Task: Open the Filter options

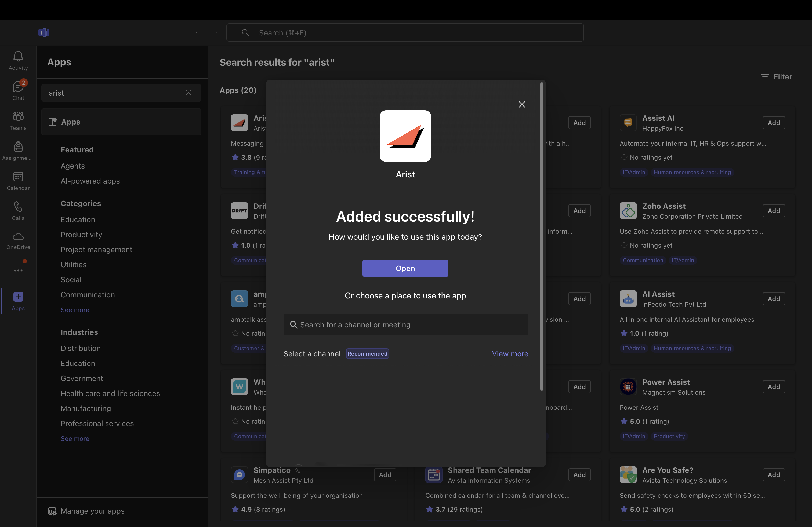Action: (x=777, y=77)
